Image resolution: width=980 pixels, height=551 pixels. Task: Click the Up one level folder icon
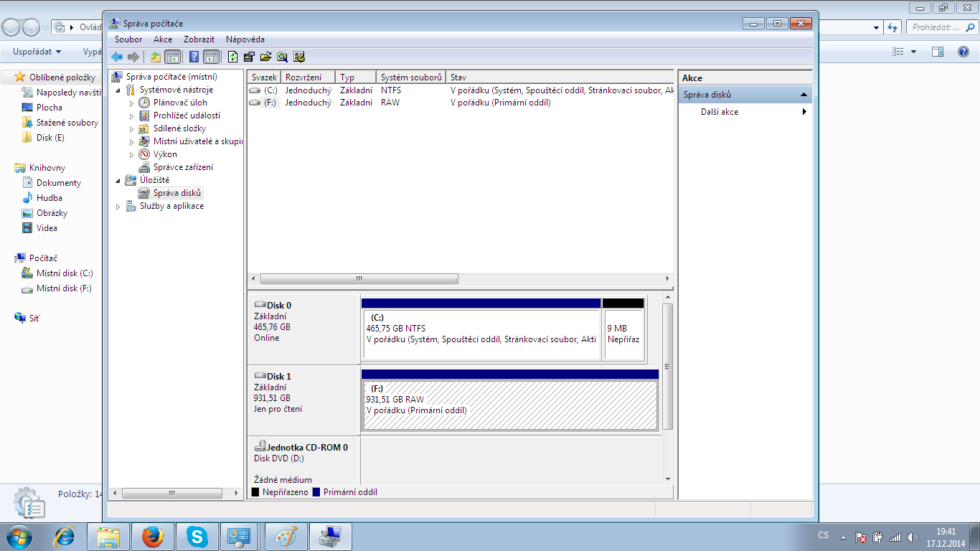pyautogui.click(x=155, y=57)
